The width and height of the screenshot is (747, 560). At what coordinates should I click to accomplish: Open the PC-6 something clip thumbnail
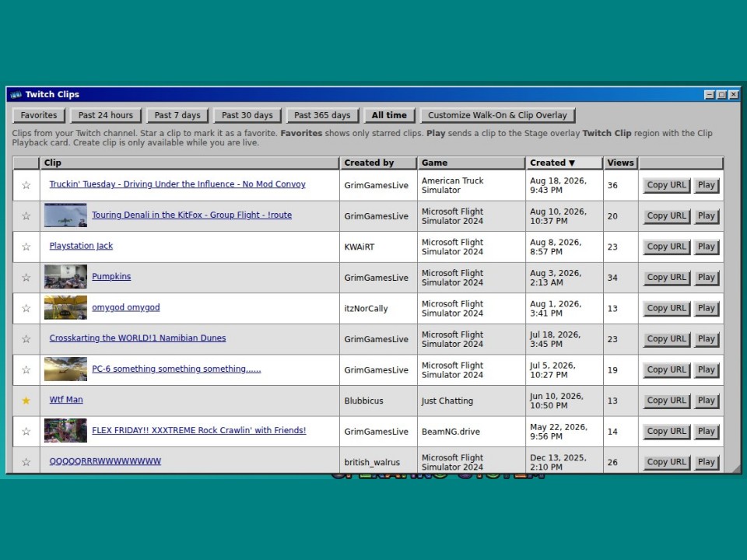pos(65,369)
